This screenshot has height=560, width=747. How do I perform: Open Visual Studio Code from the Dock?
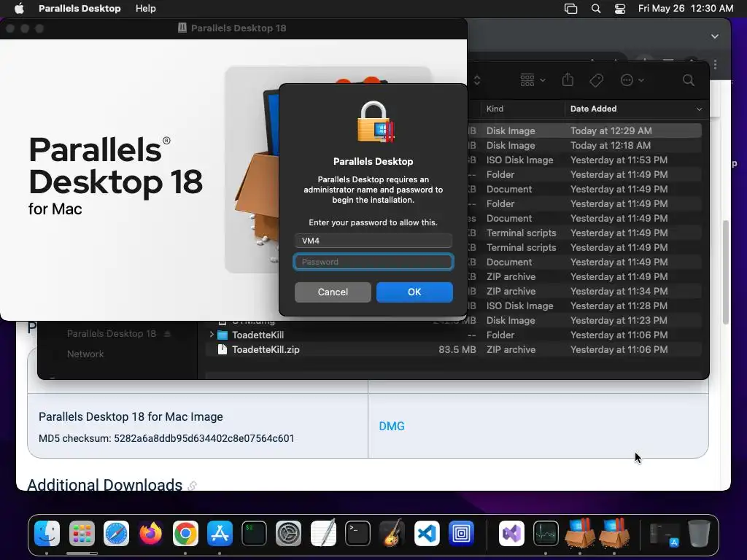[427, 533]
